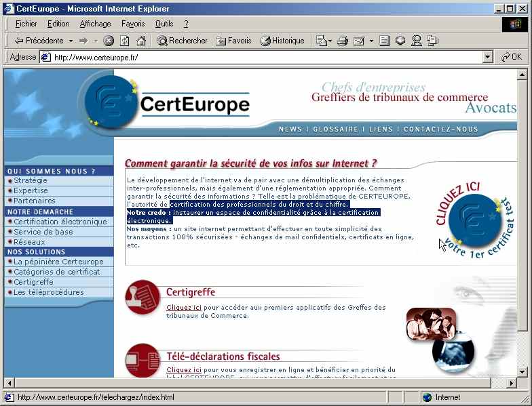Open the LIENS navigation link
532x406 pixels.
[x=381, y=129]
